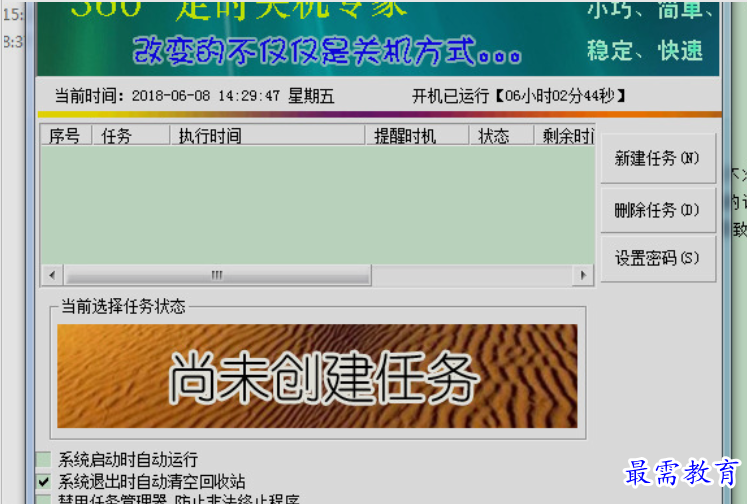Viewport: 747px width, 504px height.
Task: Toggle 禁用任务管理器 checkbox
Action: [44, 499]
